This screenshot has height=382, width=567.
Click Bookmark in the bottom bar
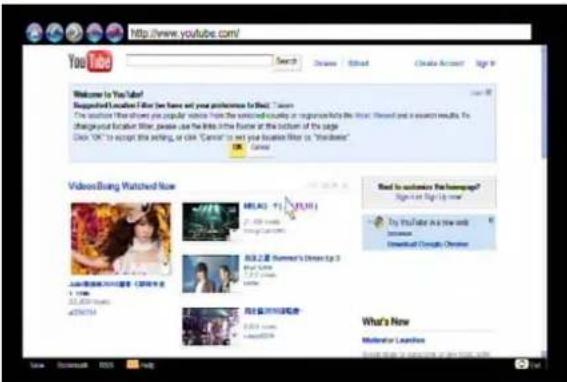[x=72, y=365]
